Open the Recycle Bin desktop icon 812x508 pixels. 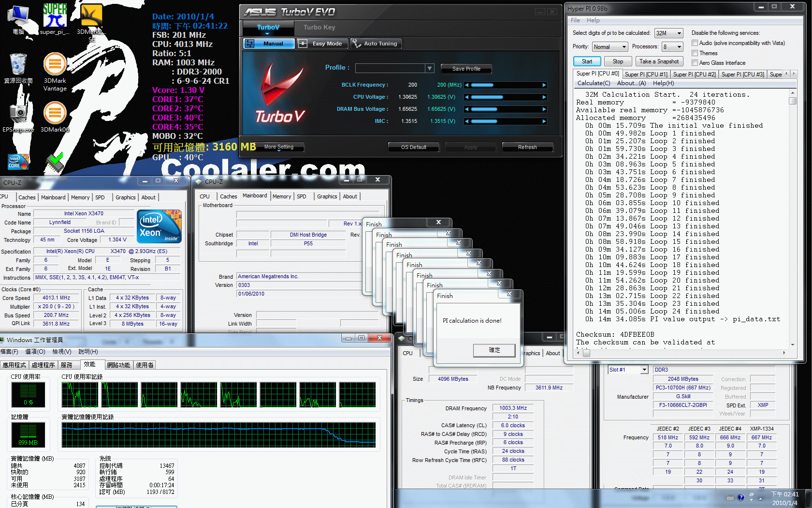click(18, 68)
